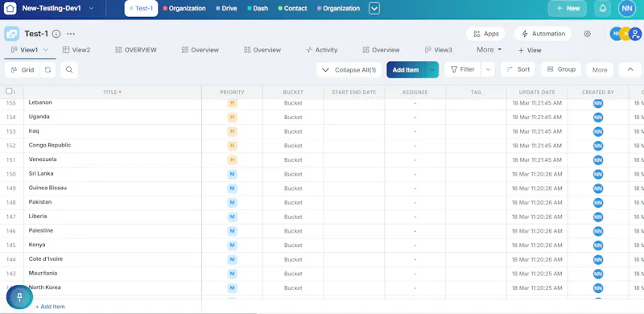Click the Test-1 tab in top bar
Viewport: 644px width, 314px height.
142,8
